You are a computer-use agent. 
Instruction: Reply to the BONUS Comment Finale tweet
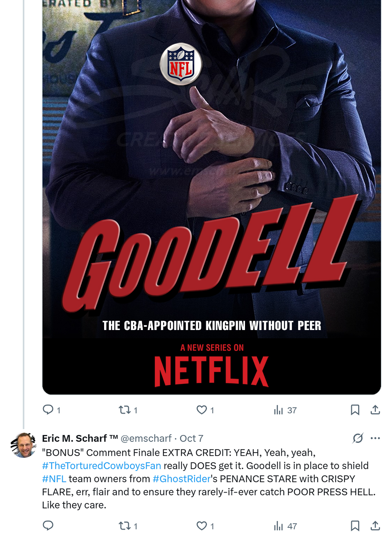click(48, 526)
